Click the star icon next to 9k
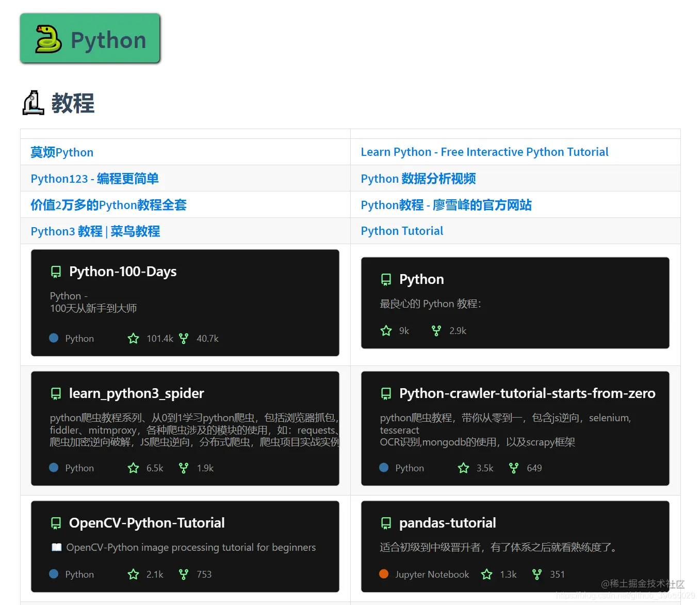700x605 pixels. [x=386, y=331]
